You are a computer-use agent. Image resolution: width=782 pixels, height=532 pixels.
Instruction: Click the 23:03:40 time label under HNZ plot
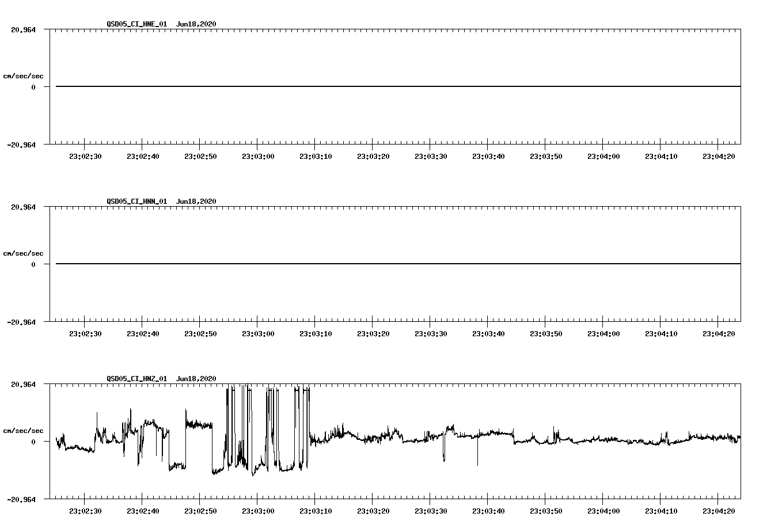pyautogui.click(x=488, y=511)
